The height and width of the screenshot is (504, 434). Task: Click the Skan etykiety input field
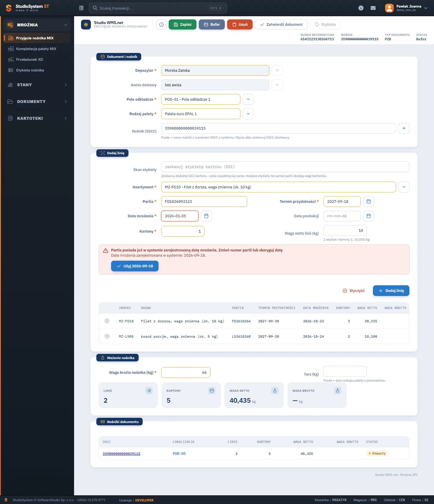point(285,167)
